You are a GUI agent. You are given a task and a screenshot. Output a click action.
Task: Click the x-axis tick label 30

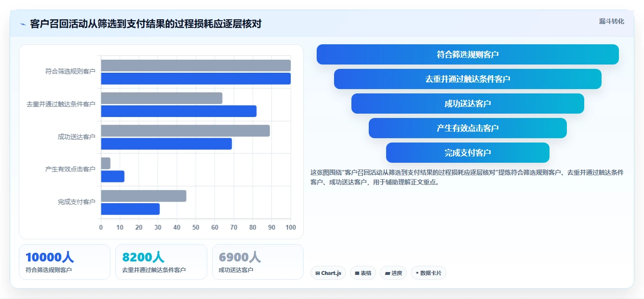coord(158,227)
